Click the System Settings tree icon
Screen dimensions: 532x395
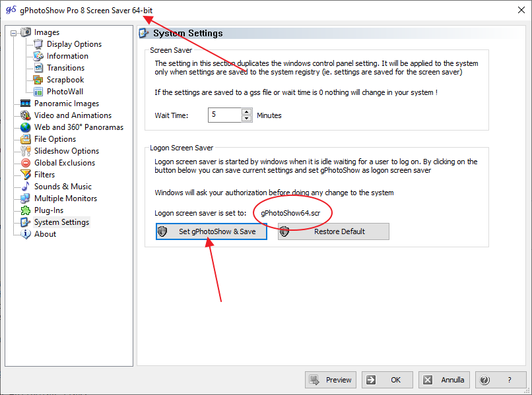tap(26, 222)
